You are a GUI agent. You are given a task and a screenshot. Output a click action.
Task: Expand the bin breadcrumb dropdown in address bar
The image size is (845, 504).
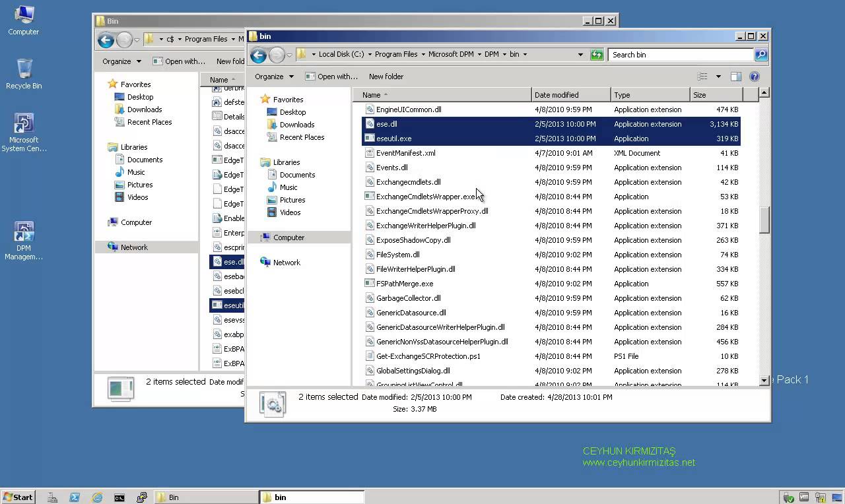click(525, 55)
